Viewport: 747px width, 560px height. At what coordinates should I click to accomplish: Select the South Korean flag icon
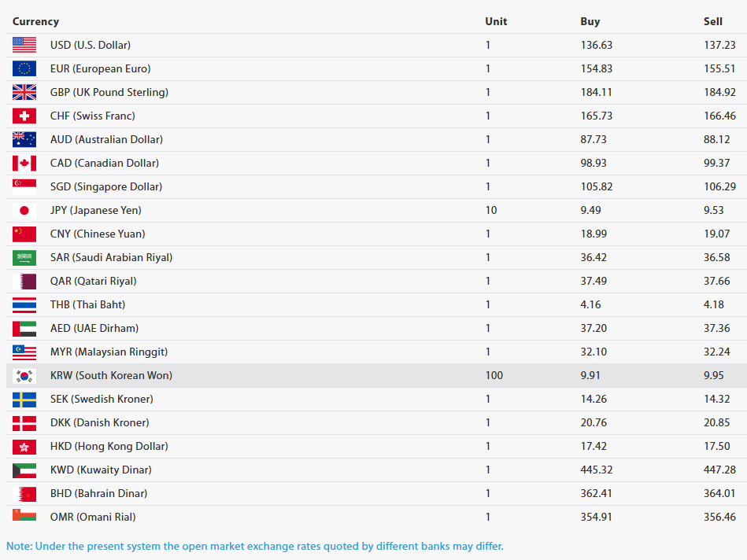pyautogui.click(x=24, y=376)
